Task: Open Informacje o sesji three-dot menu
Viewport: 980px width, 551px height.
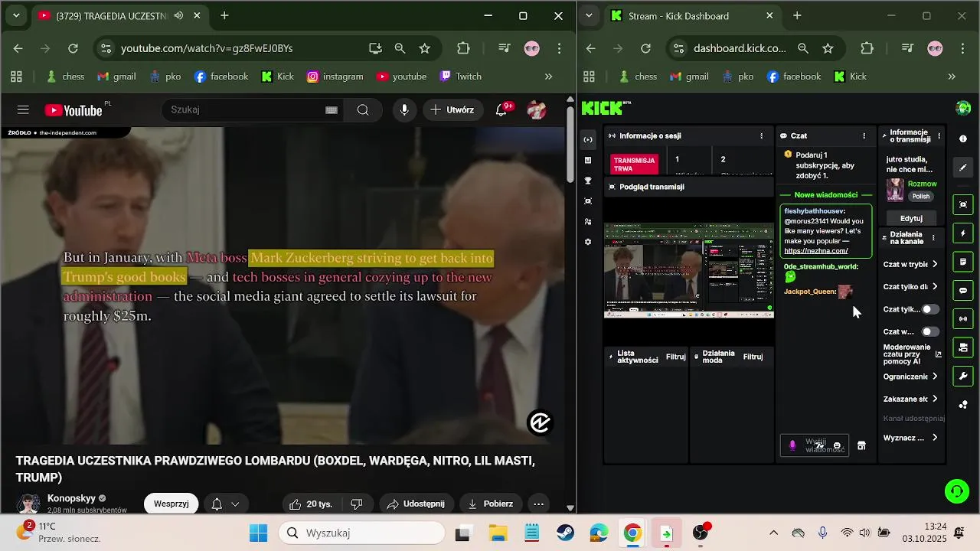Action: [x=761, y=135]
